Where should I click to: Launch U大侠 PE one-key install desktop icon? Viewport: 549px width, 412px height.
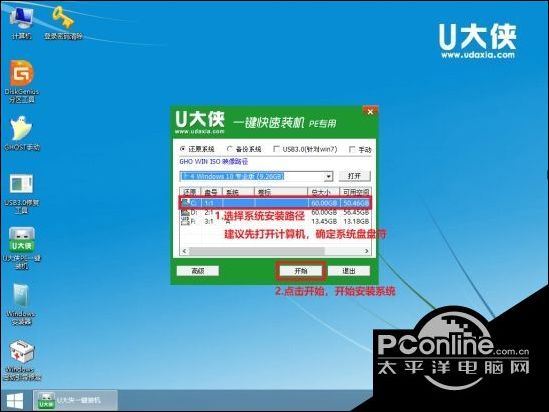pos(22,248)
